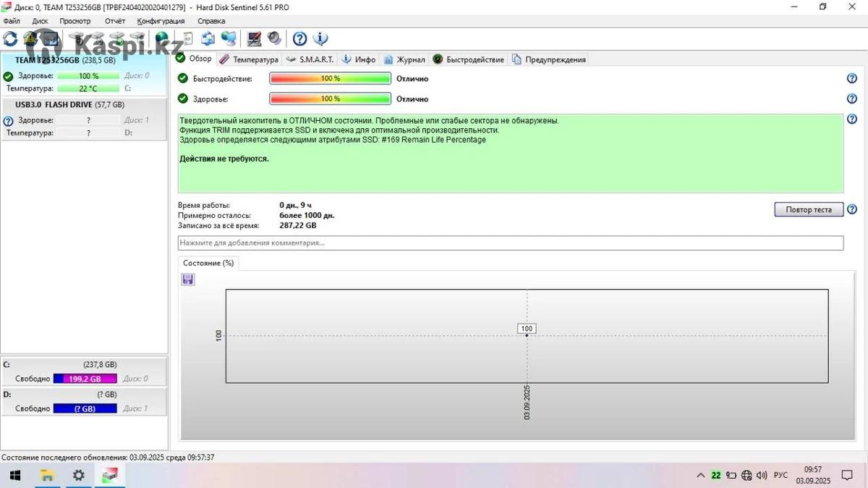
Task: Click the C: free space bar
Action: click(x=85, y=379)
